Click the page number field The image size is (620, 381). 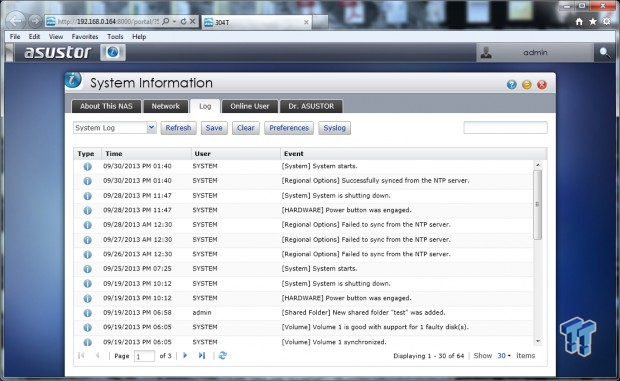point(144,356)
